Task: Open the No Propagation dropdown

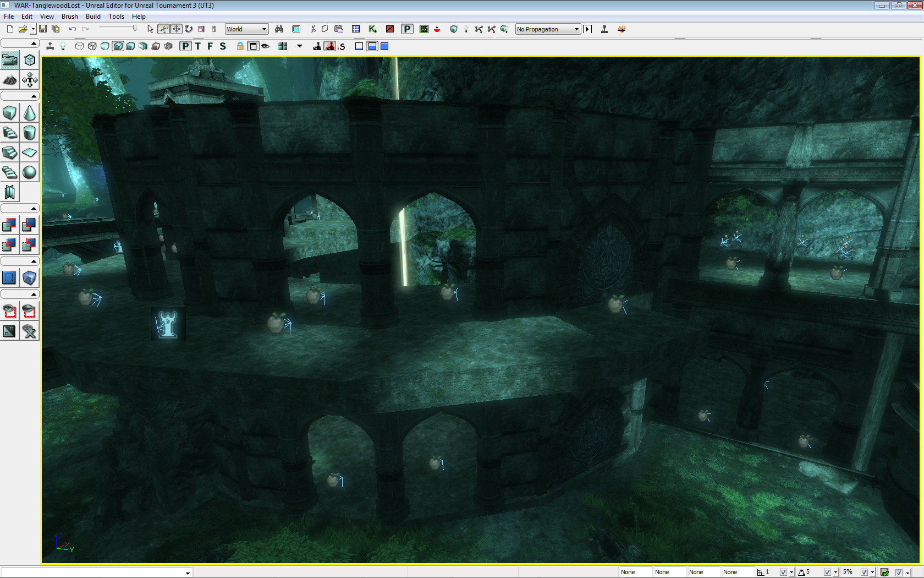Action: click(548, 29)
